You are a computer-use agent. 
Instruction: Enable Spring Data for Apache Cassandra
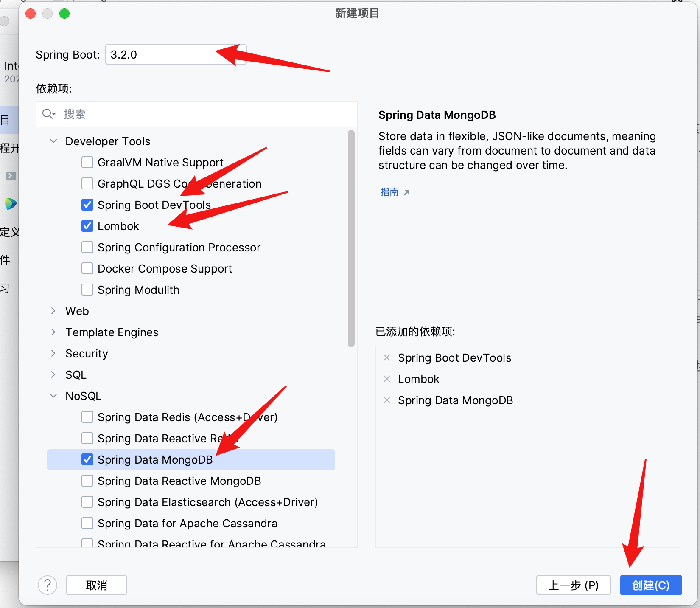[87, 523]
